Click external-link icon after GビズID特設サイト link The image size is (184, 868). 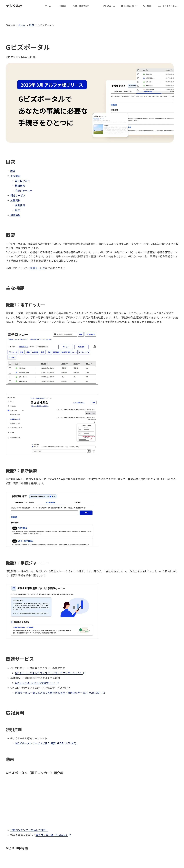58,683
